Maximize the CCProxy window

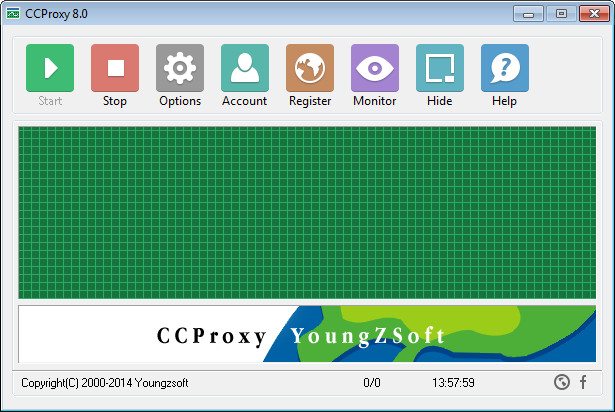click(x=559, y=13)
